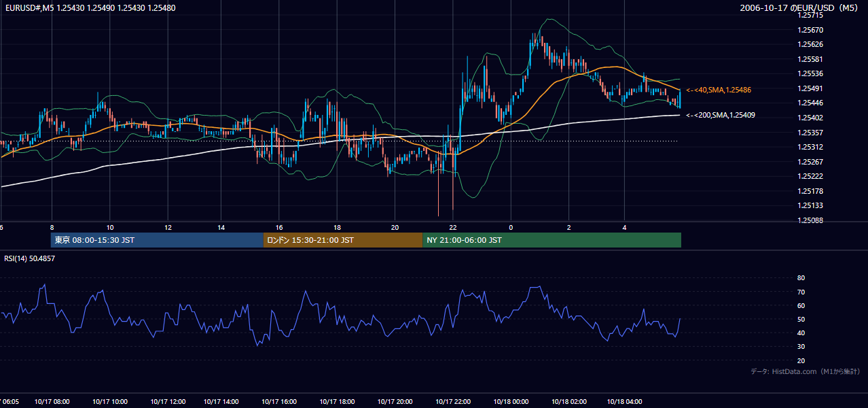
Task: Click RSI scale value 30
Action: [x=801, y=347]
